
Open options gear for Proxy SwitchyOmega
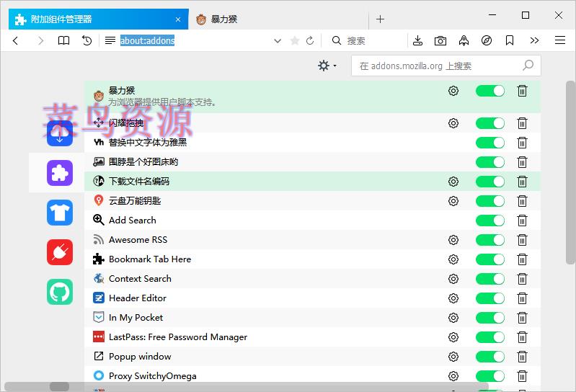click(453, 376)
